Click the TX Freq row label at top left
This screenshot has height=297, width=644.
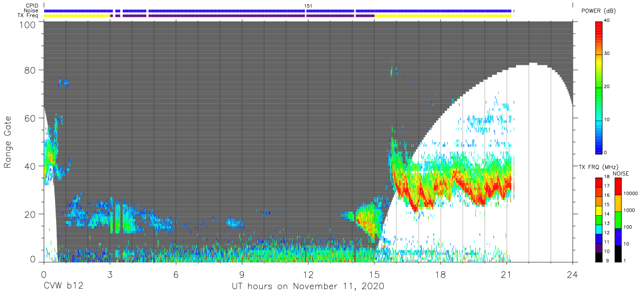pos(28,16)
